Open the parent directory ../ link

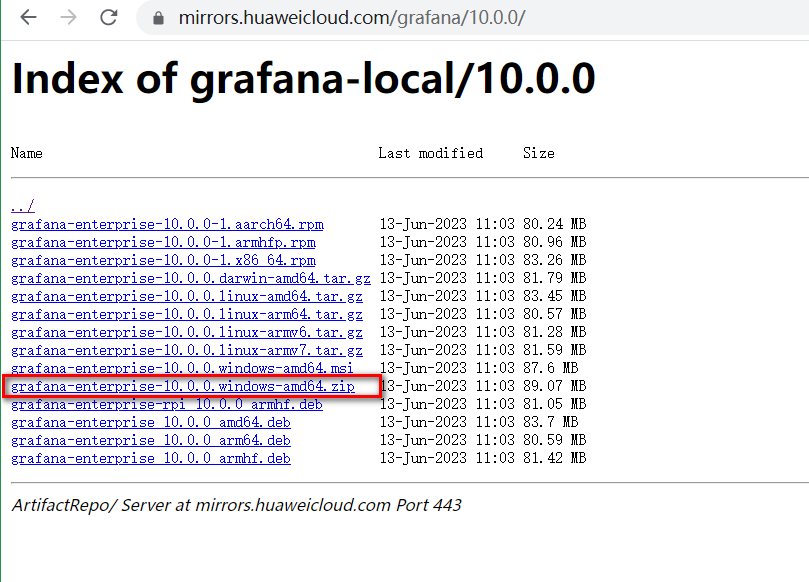pos(23,206)
